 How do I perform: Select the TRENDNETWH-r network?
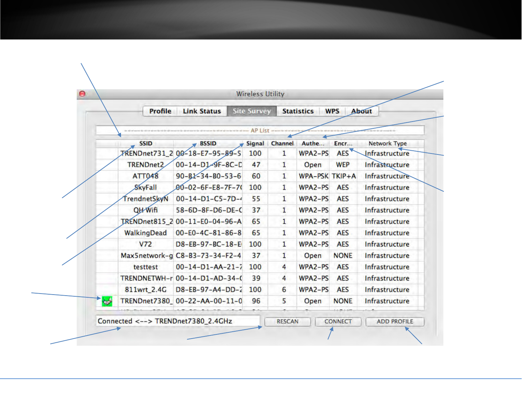click(x=260, y=278)
